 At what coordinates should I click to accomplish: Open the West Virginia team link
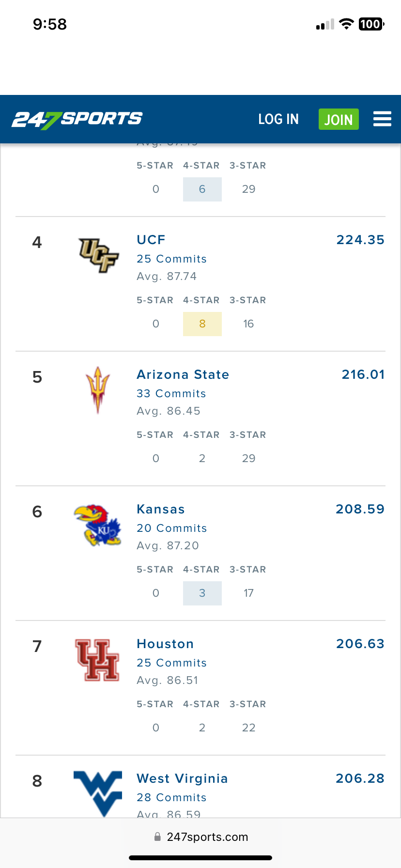[182, 778]
